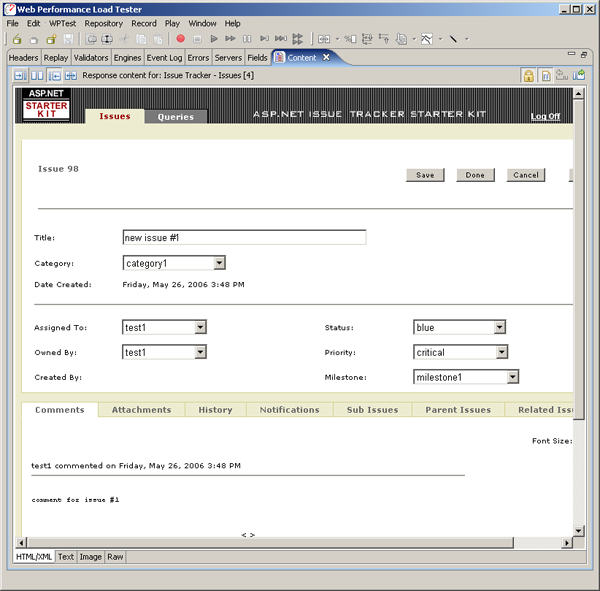The image size is (600, 591).
Task: Open the WPTest menu
Action: point(62,23)
